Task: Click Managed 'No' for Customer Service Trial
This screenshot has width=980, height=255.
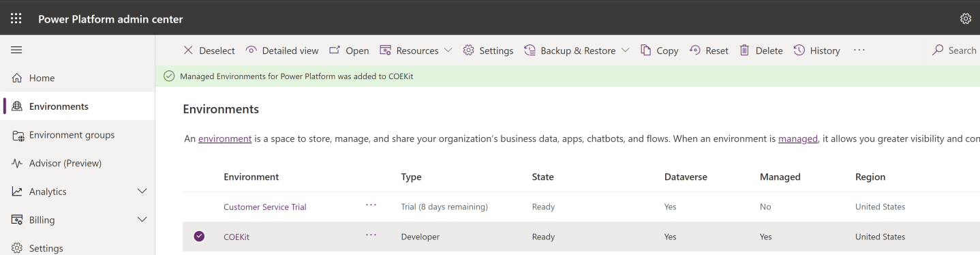Action: click(x=765, y=207)
